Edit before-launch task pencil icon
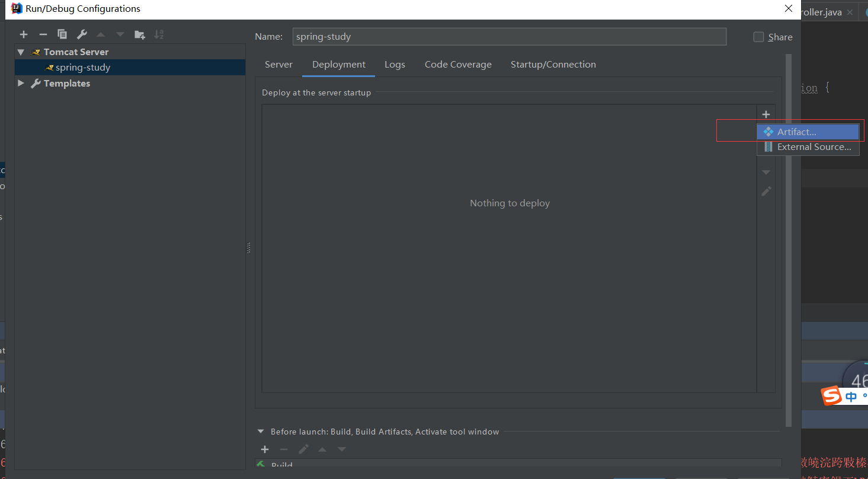The image size is (868, 479). 303,449
